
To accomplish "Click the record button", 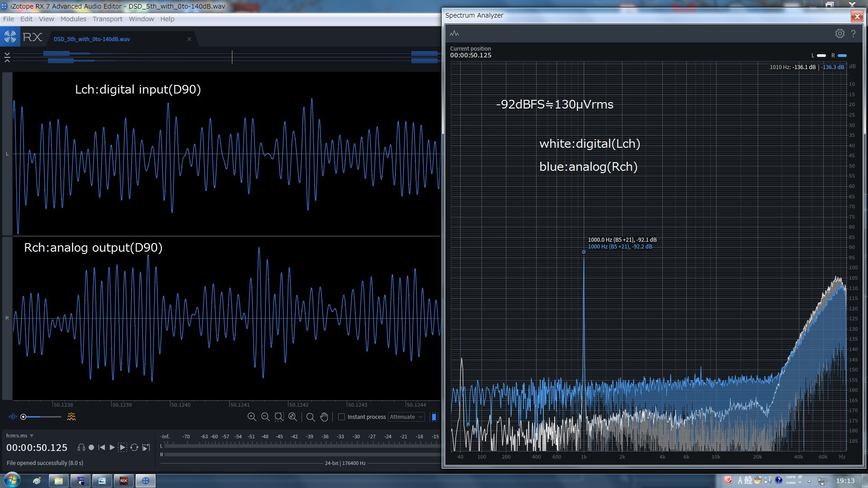I will pyautogui.click(x=91, y=447).
